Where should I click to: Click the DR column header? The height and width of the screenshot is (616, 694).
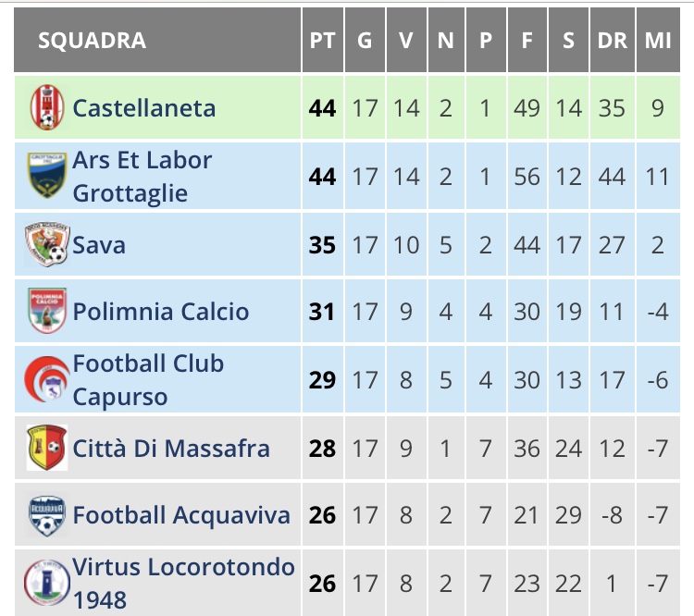(613, 41)
